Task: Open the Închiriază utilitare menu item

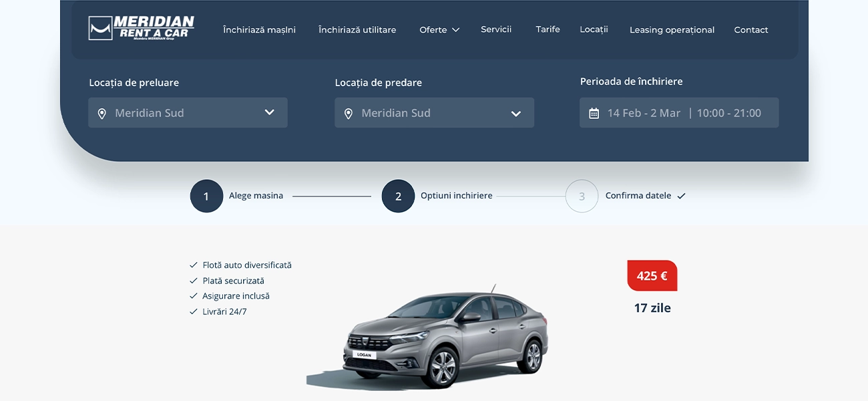Action: [x=357, y=30]
